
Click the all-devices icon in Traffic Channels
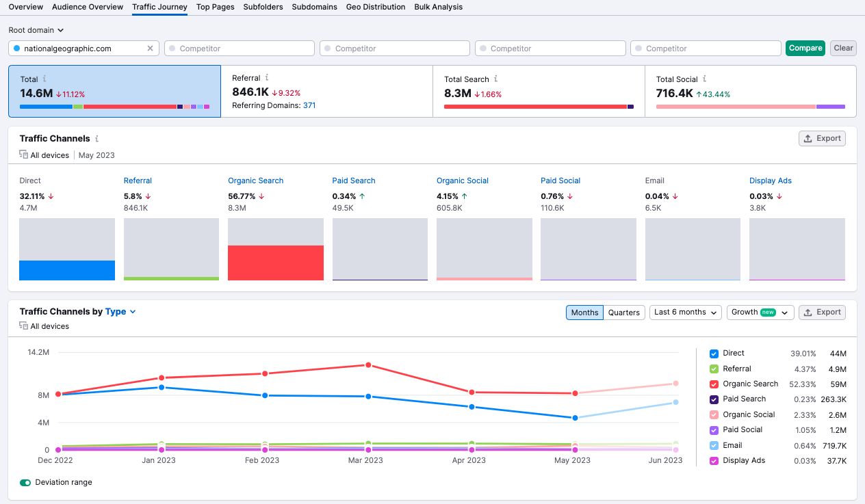(22, 155)
